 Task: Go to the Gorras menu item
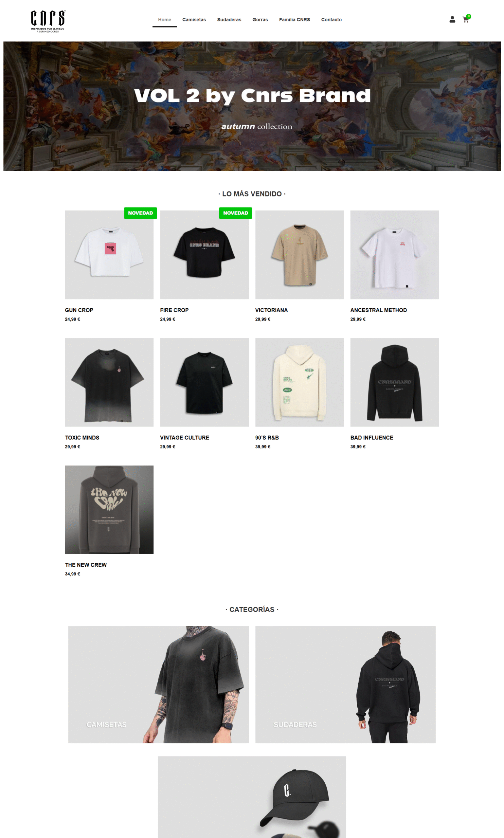[x=260, y=20]
